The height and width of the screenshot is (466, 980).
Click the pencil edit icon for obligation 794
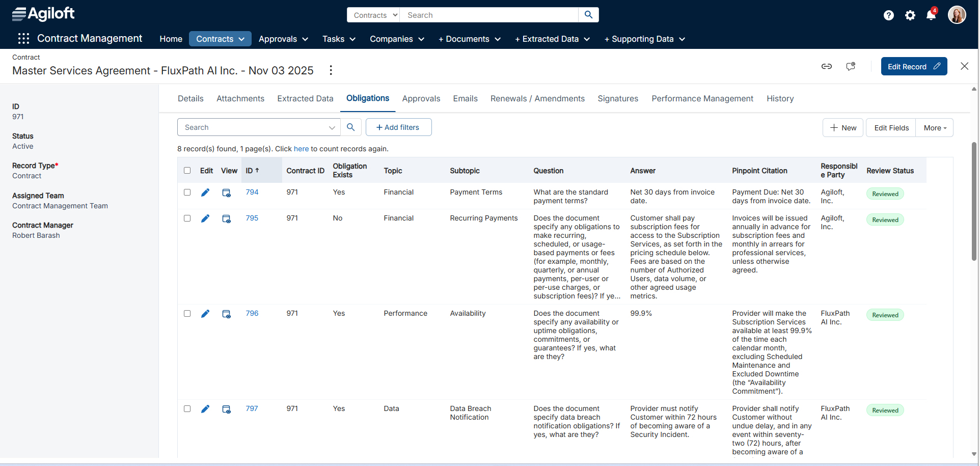coord(205,193)
